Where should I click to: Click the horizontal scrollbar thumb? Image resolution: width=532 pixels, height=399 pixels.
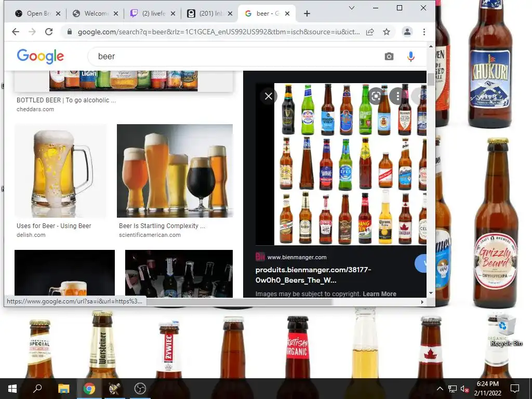(239, 302)
